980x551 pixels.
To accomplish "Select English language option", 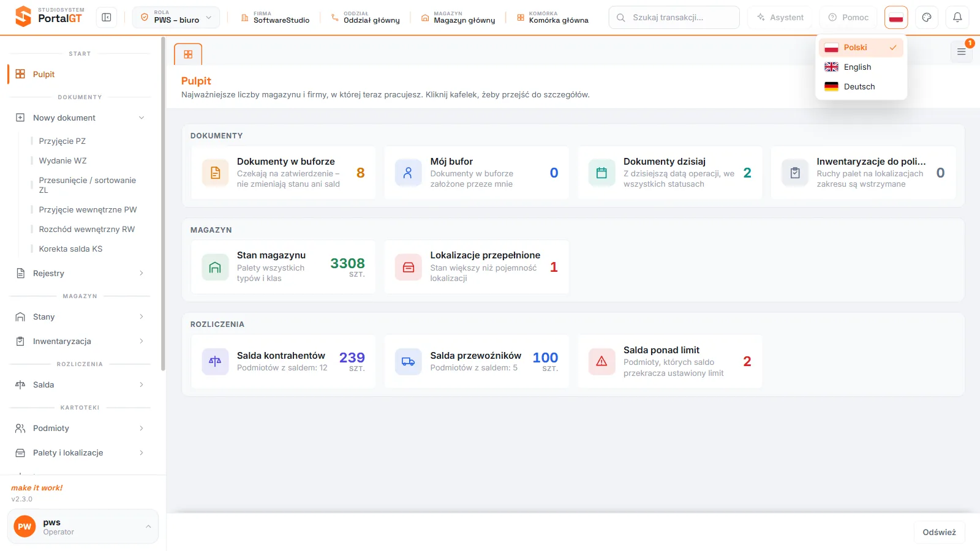I will click(861, 67).
